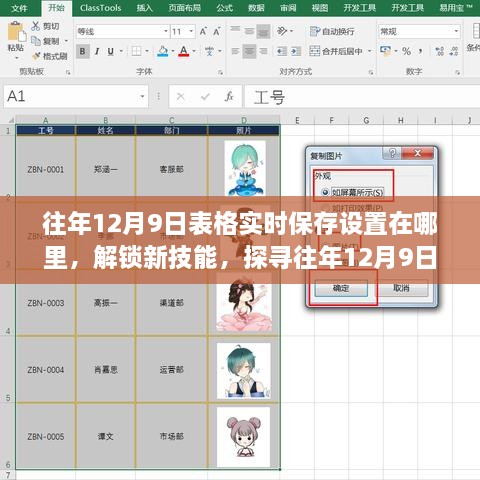Apply the comma style icon
Viewport: 480px width, 480px height.
click(421, 51)
